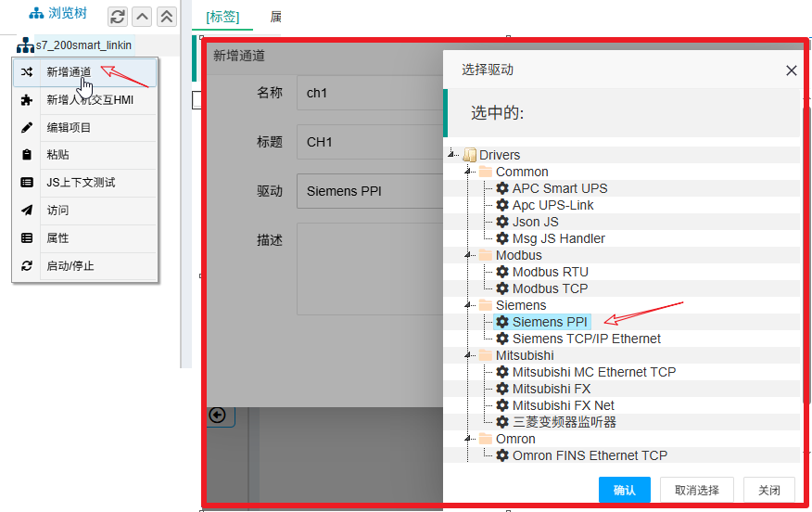Click the gear icon of Mitsubishi MC Ethernet TCP
This screenshot has height=512, width=812.
click(502, 372)
